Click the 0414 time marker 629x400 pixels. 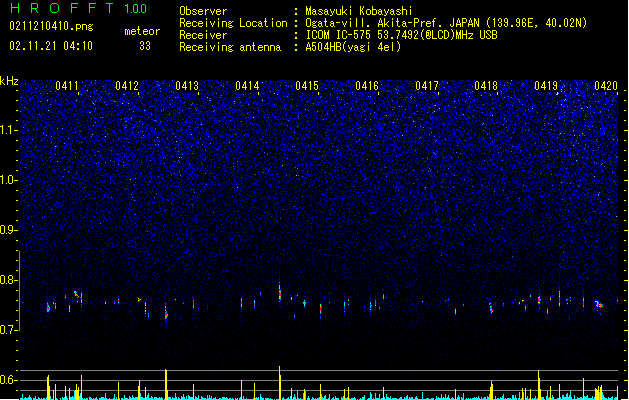(x=247, y=86)
